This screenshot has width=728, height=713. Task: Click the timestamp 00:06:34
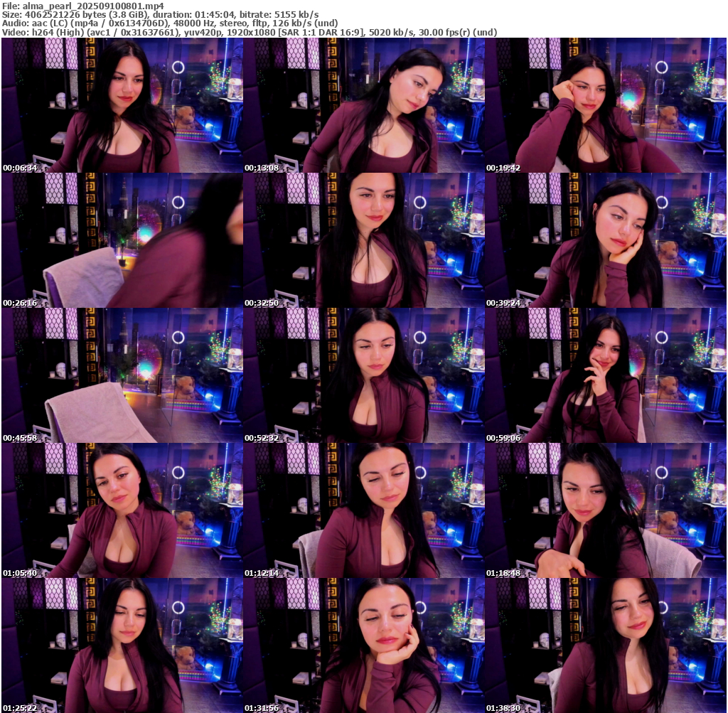pos(20,168)
